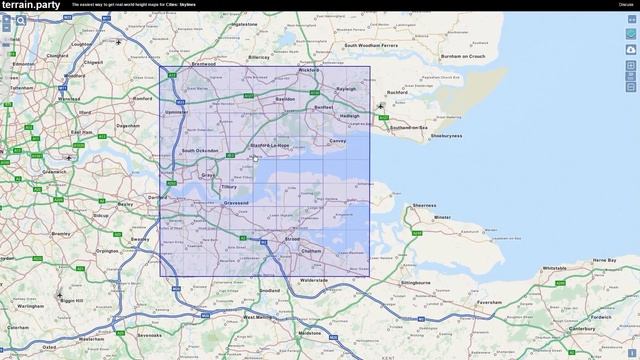The image size is (640, 360).
Task: Zoom in the map with plus button
Action: tap(6, 19)
